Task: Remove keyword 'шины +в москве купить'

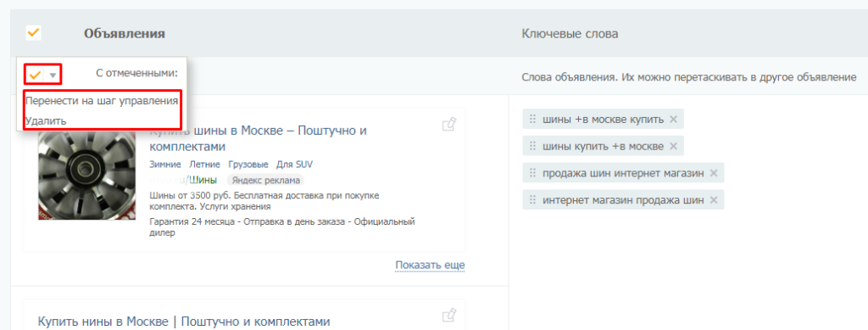Action: click(672, 119)
